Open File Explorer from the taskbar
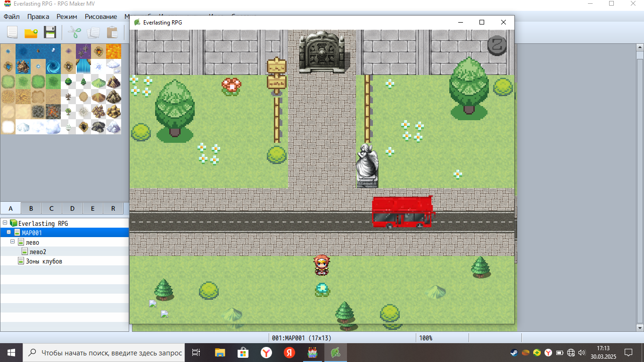 click(x=220, y=352)
